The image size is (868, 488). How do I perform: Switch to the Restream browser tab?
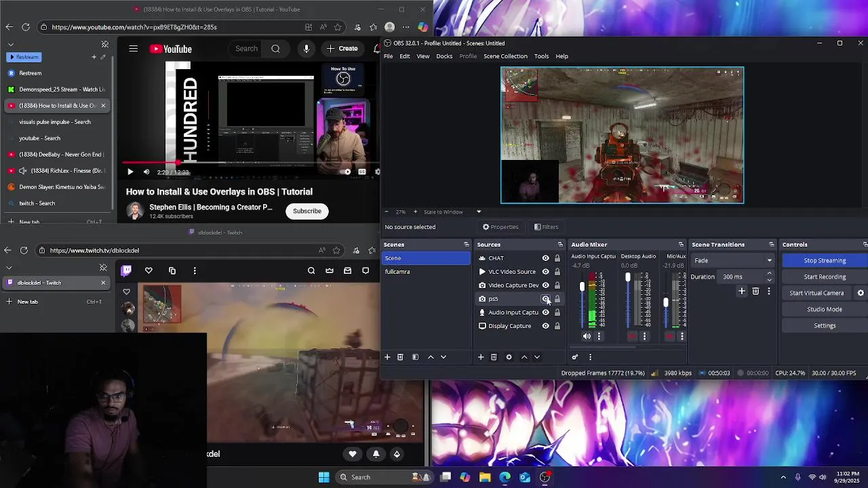(x=58, y=73)
